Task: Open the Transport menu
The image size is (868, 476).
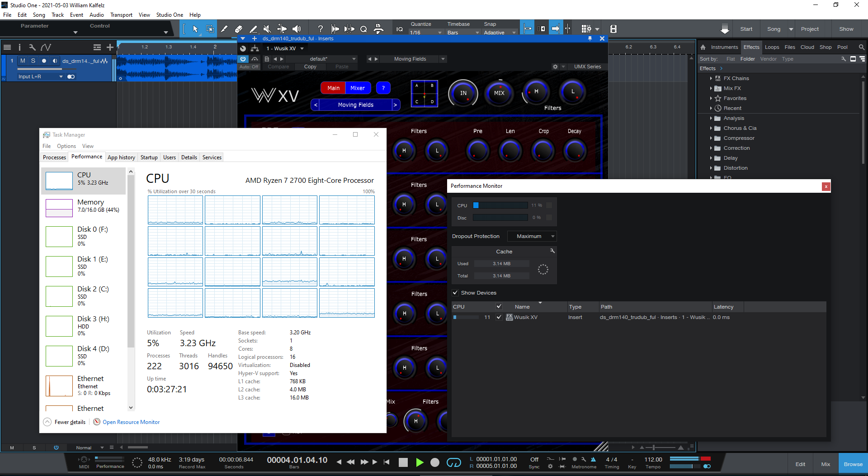Action: [121, 15]
